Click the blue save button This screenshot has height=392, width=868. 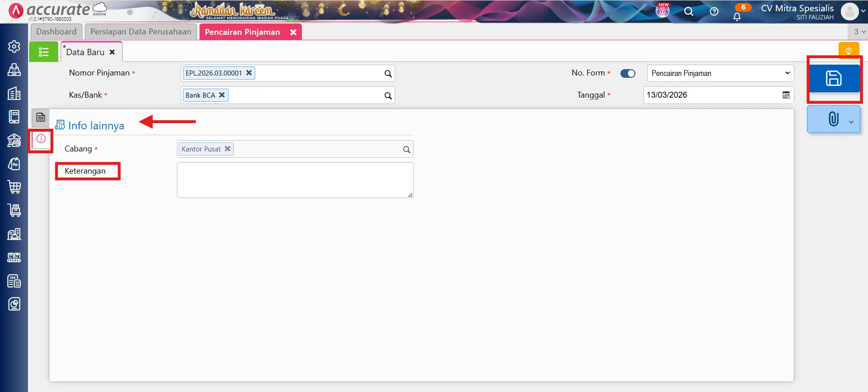(834, 79)
